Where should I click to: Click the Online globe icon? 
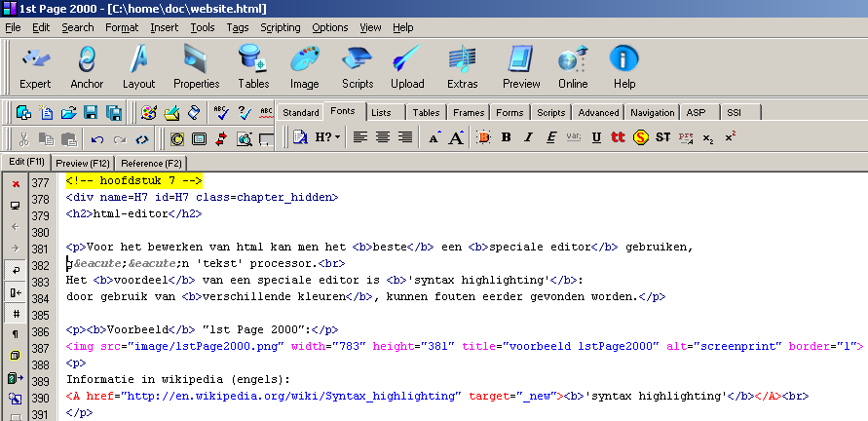click(573, 67)
